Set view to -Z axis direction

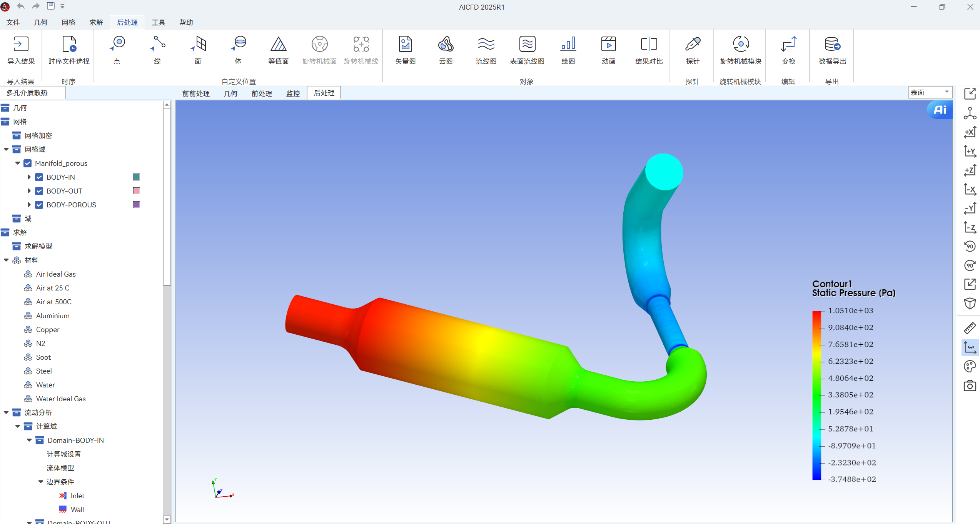(970, 227)
